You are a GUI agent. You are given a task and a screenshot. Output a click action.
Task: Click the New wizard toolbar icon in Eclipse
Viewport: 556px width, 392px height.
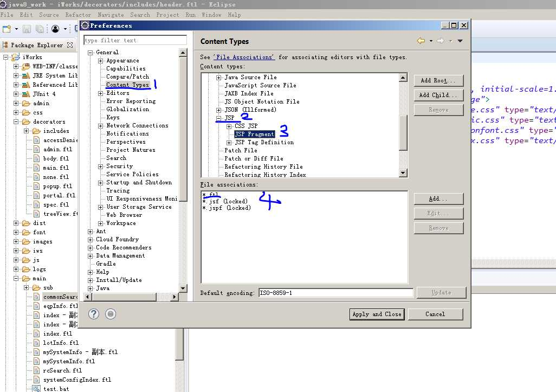[7, 29]
